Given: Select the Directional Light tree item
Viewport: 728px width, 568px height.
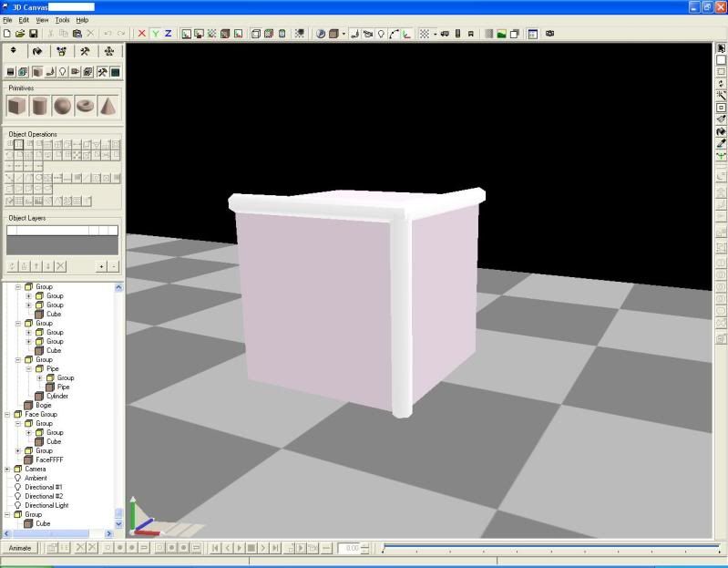Looking at the screenshot, I should (x=46, y=505).
